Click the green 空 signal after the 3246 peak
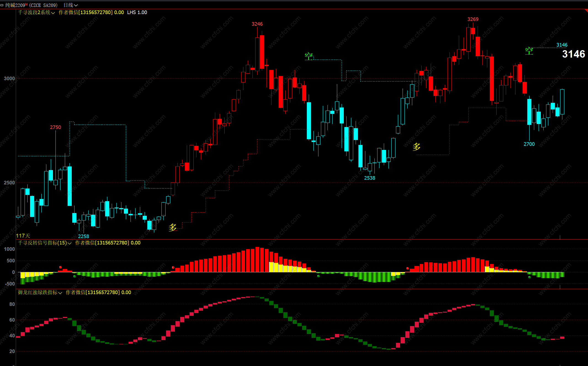Image resolution: width=588 pixels, height=366 pixels. tap(308, 56)
